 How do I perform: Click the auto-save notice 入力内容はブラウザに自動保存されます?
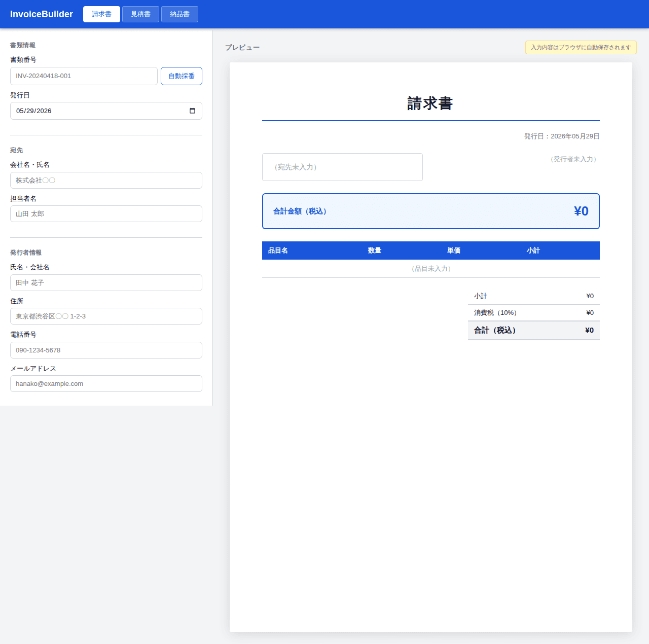tap(581, 47)
